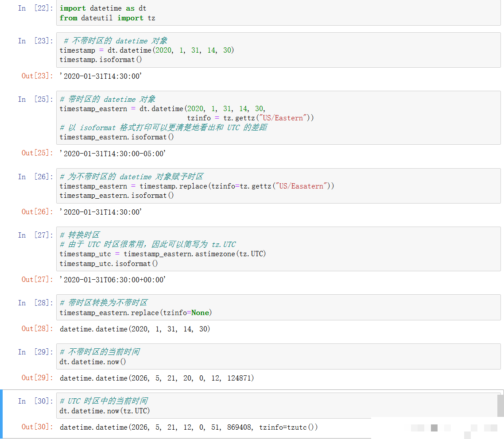This screenshot has width=504, height=439.
Task: Click the In [22] prompt label
Action: point(35,8)
